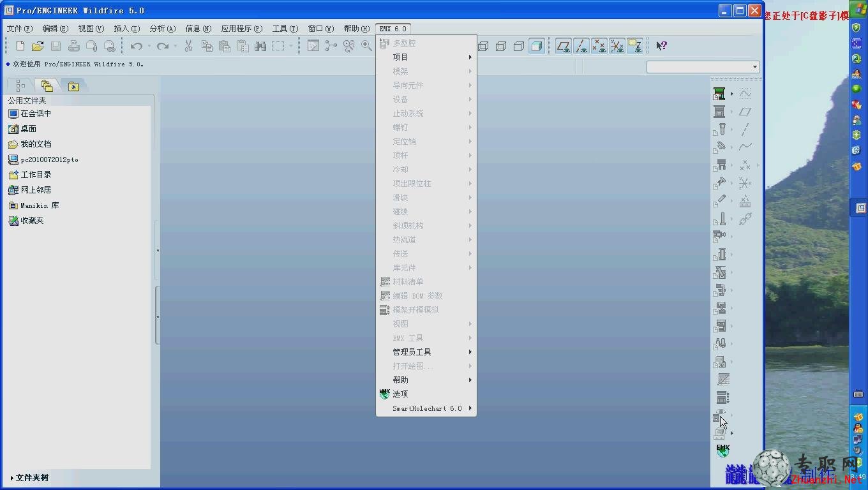Click the Context Help arrow-question icon
This screenshot has height=490, width=868.
[x=662, y=46]
